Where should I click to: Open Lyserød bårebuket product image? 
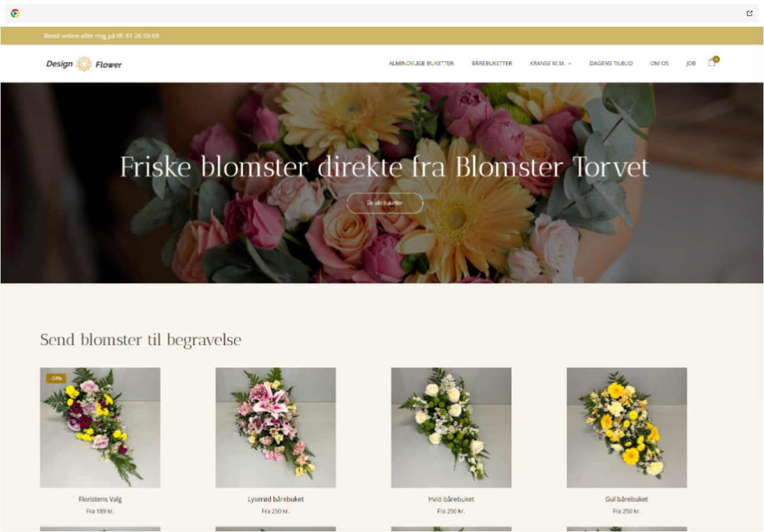(x=276, y=427)
